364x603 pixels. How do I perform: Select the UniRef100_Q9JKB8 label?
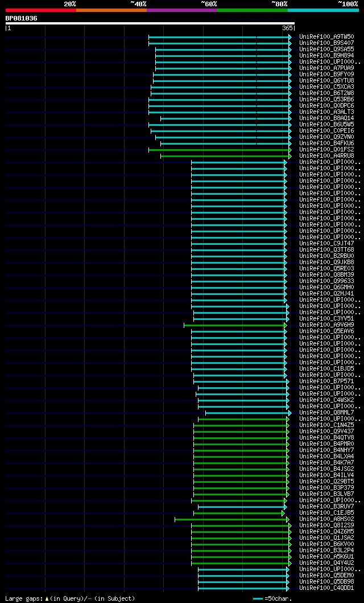point(327,262)
